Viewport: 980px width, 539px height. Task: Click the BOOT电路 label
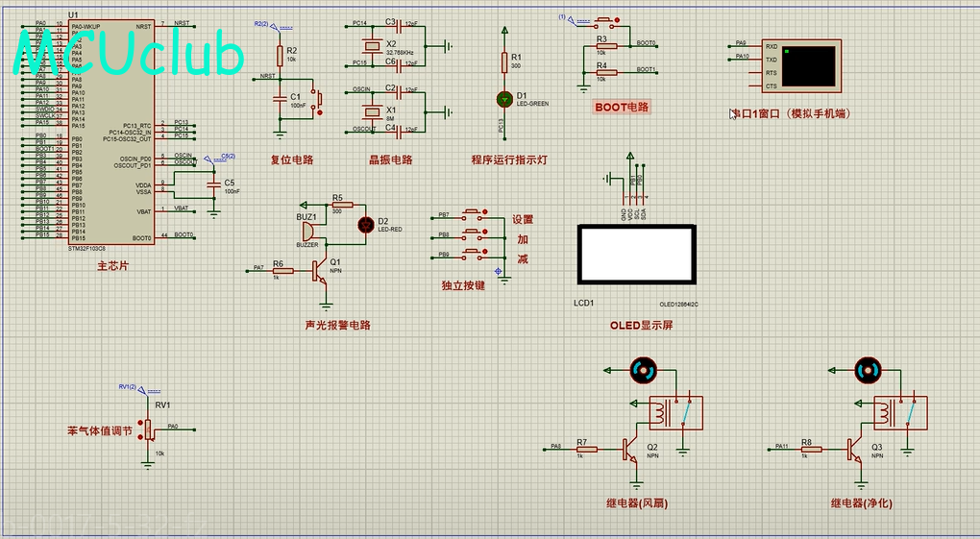(622, 107)
